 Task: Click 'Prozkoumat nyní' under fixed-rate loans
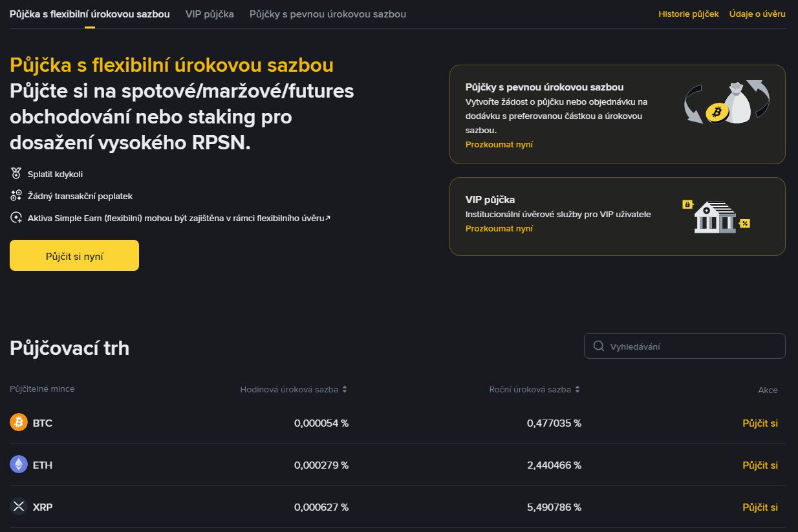coord(499,144)
